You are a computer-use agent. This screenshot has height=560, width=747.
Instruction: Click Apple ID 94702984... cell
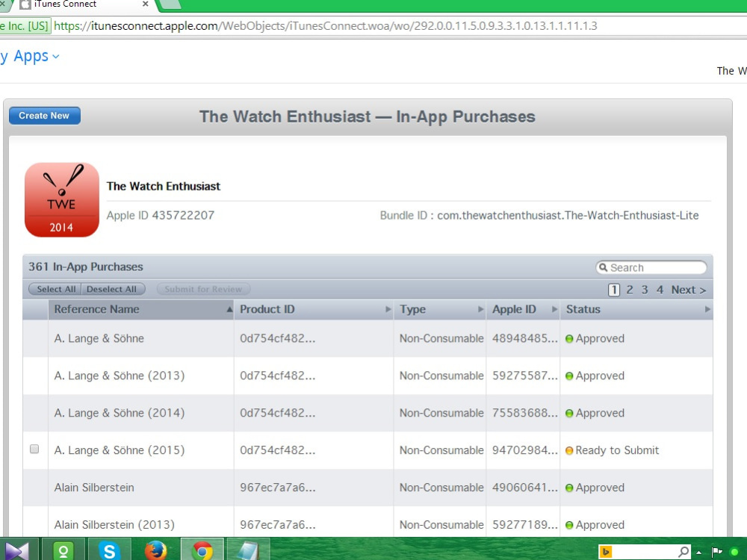coord(524,450)
